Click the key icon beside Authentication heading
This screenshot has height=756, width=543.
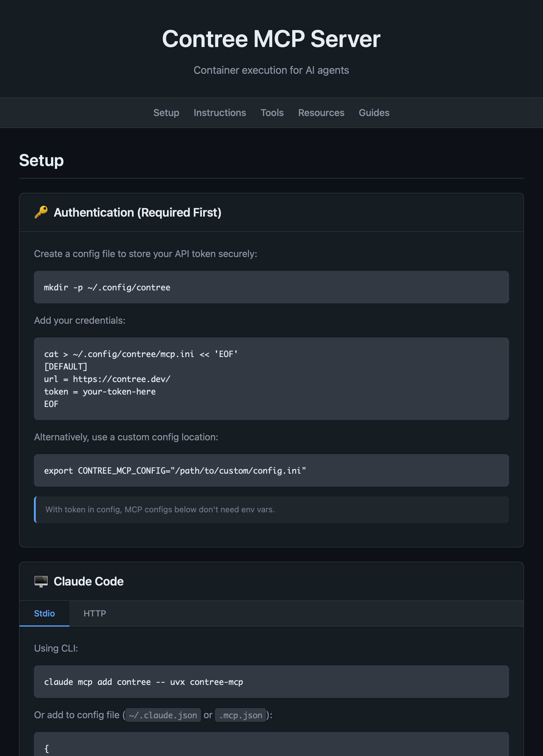tap(41, 212)
